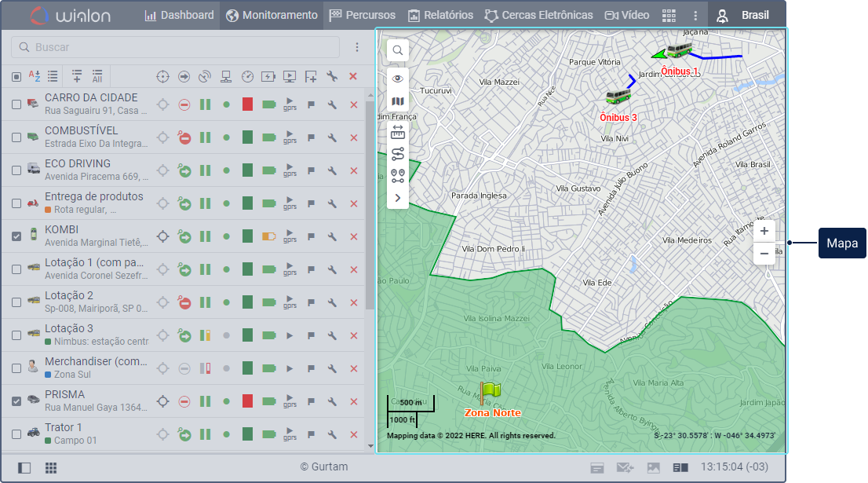This screenshot has height=483, width=868.
Task: Click the red sensor square for PRISMA
Action: (248, 401)
